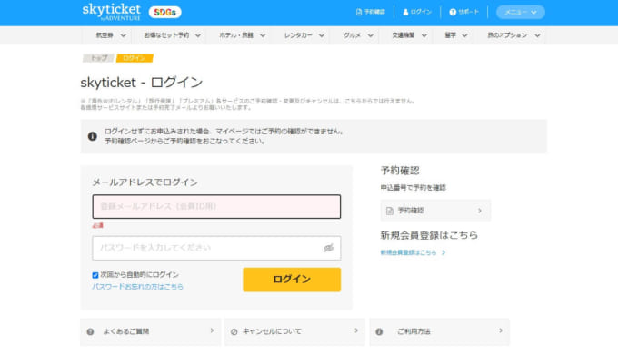Click the yellow ログイン button
The image size is (618, 364).
click(x=292, y=280)
